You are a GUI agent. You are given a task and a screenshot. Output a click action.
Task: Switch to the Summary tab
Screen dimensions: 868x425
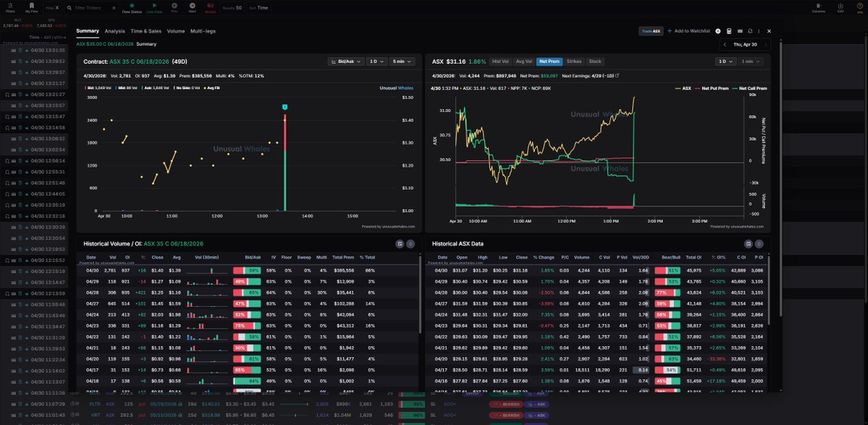(88, 31)
